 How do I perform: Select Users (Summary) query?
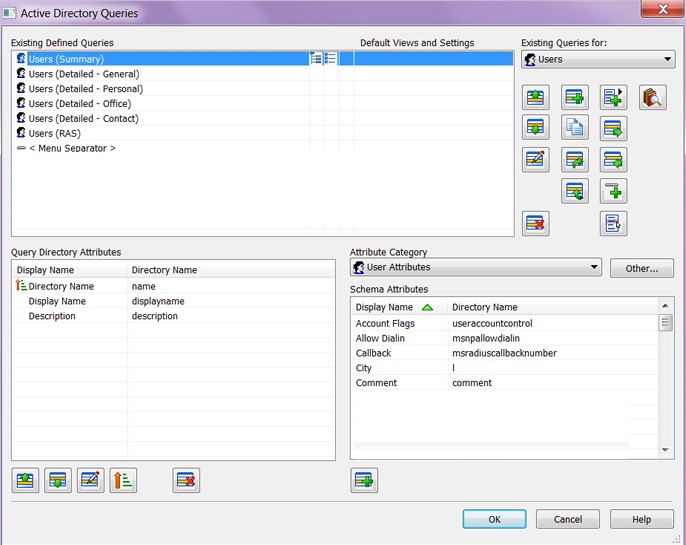(262, 59)
